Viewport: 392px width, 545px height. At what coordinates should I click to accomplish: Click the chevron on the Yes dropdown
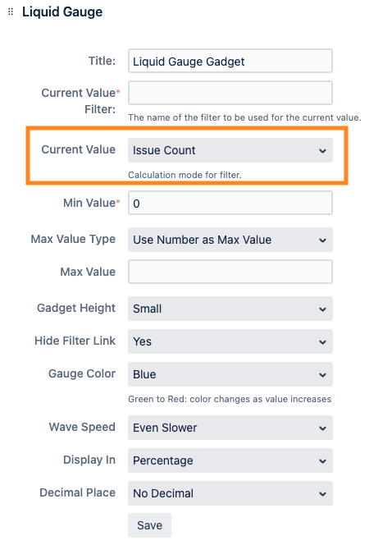322,342
